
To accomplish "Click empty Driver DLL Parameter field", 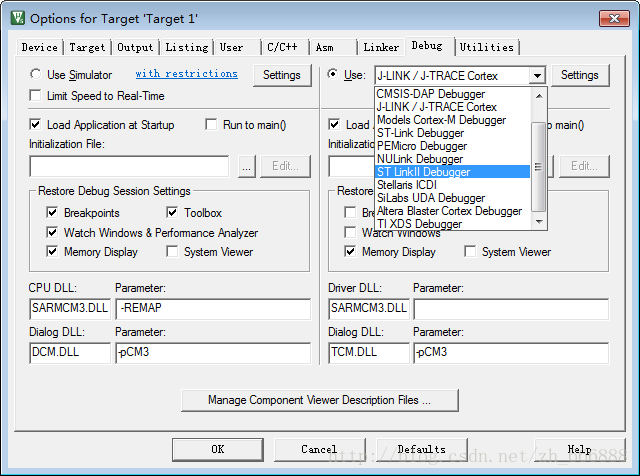I will (511, 309).
